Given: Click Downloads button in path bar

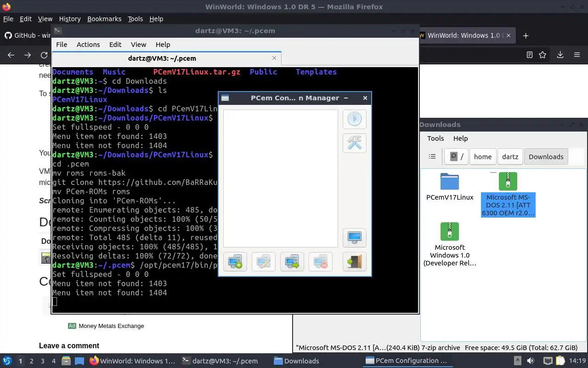Looking at the screenshot, I should coord(546,156).
